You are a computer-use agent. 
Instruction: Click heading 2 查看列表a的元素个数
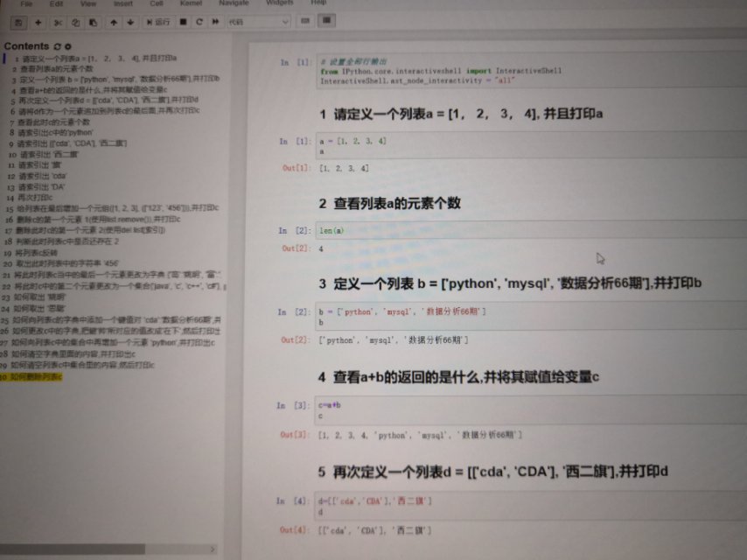click(x=390, y=204)
